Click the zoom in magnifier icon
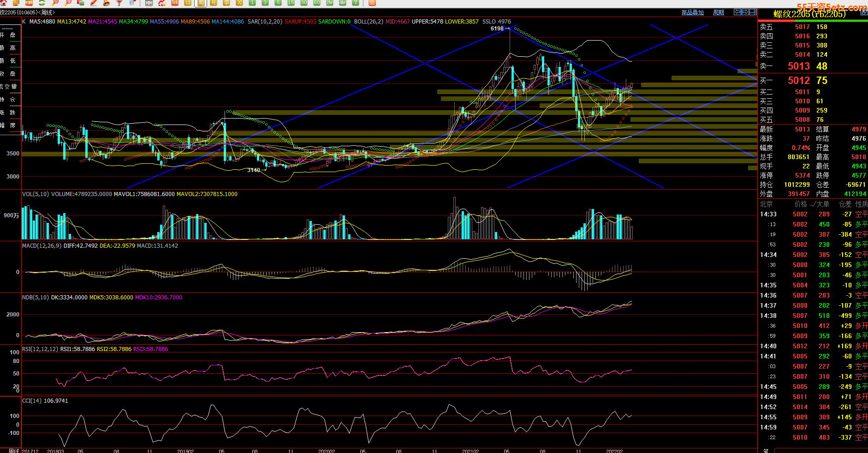 coord(55,2)
